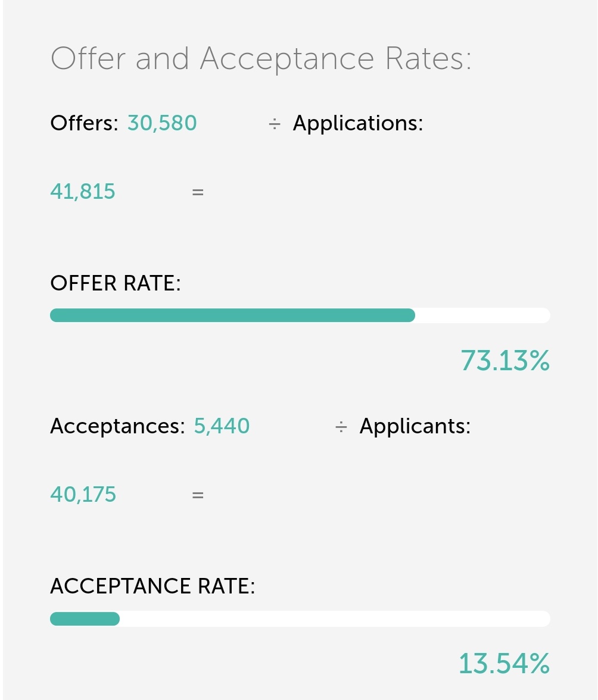Click the division sign before Applicants

341,427
